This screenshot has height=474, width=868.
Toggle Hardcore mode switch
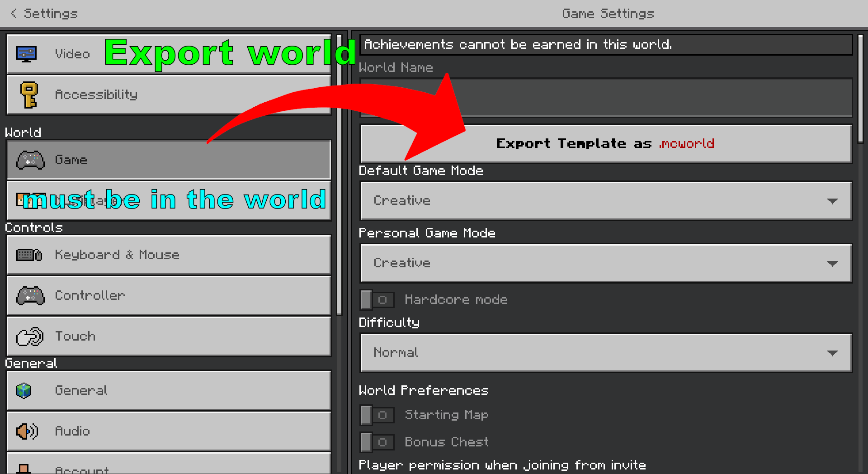pos(377,300)
